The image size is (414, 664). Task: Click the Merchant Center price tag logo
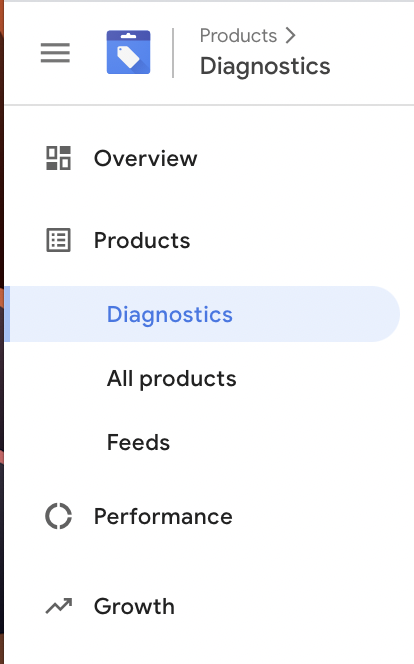point(128,52)
